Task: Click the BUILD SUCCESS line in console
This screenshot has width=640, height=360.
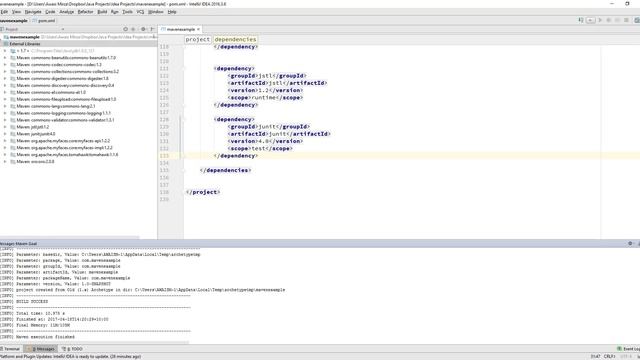Action: point(32,302)
